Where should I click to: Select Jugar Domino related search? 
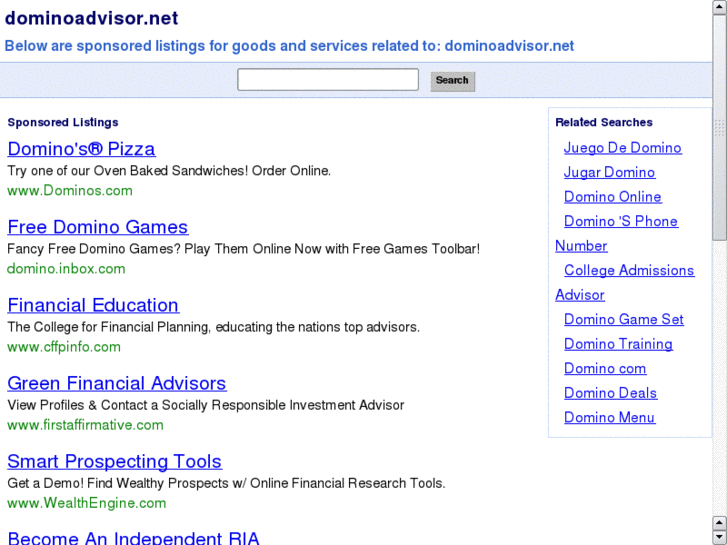point(609,173)
